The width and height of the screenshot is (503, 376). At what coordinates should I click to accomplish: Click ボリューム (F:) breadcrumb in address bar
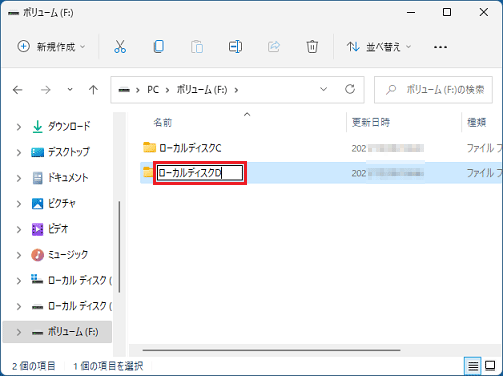click(x=202, y=90)
